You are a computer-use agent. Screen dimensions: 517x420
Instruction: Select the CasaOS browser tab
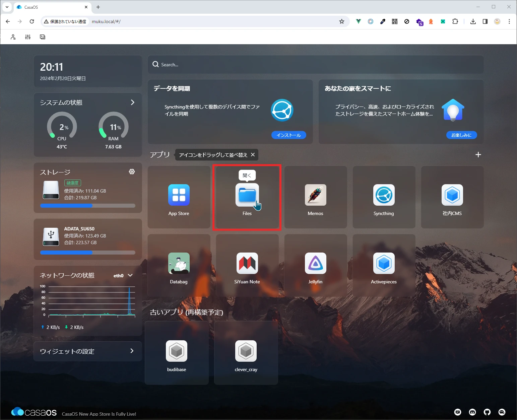(x=52, y=7)
